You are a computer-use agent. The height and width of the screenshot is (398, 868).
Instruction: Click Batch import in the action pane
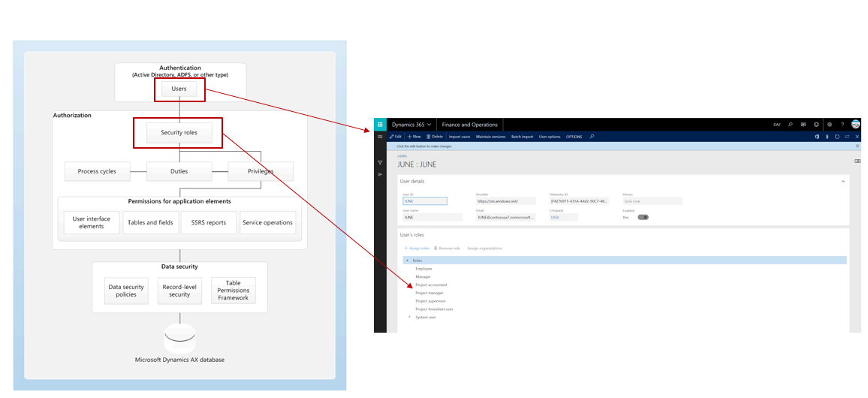522,137
